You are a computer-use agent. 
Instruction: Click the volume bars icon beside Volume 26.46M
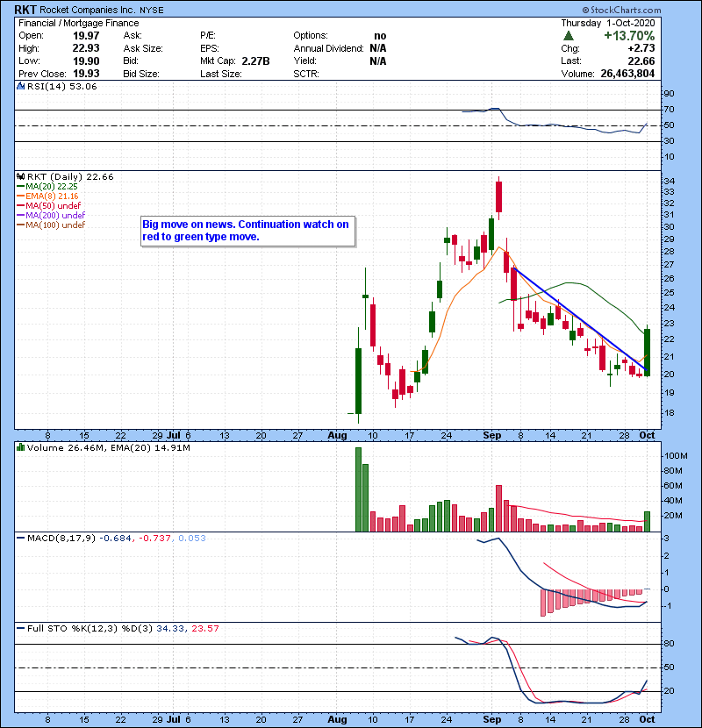(x=20, y=447)
